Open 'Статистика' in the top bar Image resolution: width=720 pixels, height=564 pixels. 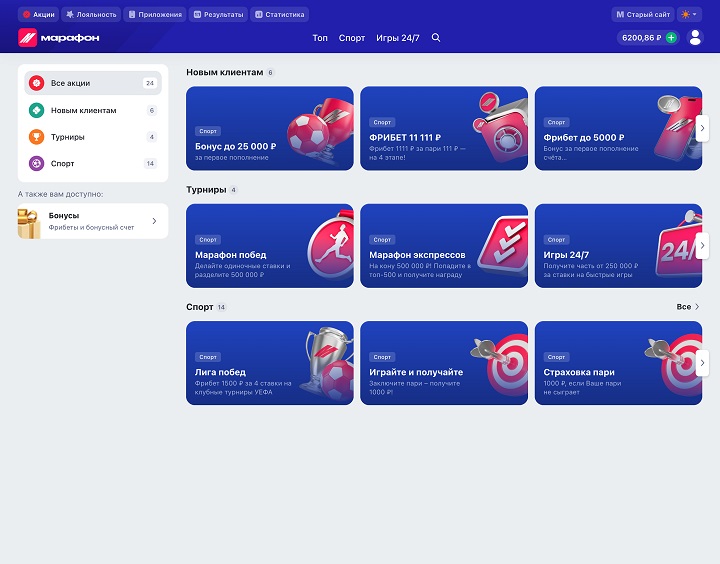click(280, 15)
